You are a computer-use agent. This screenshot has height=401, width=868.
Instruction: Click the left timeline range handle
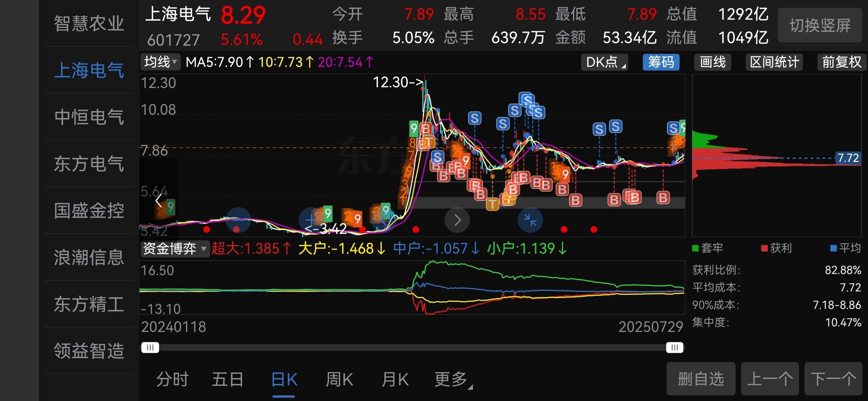(150, 348)
